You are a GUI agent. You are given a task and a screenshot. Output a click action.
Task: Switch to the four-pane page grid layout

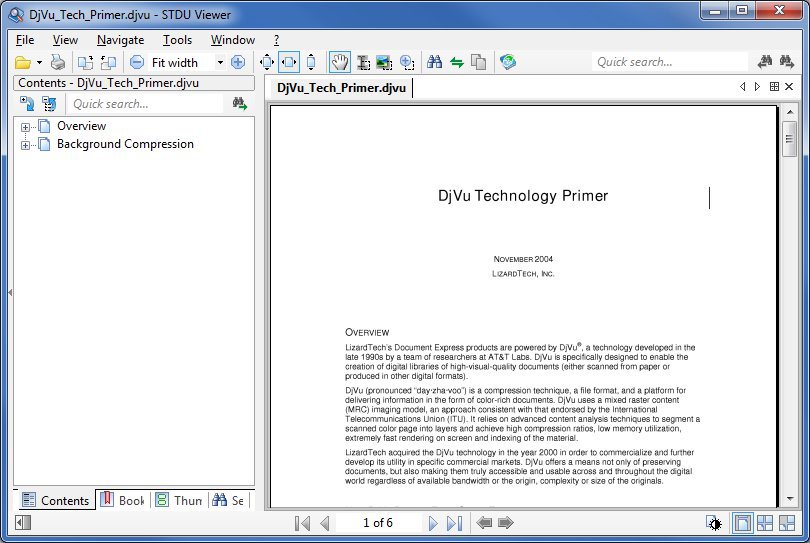coord(765,523)
